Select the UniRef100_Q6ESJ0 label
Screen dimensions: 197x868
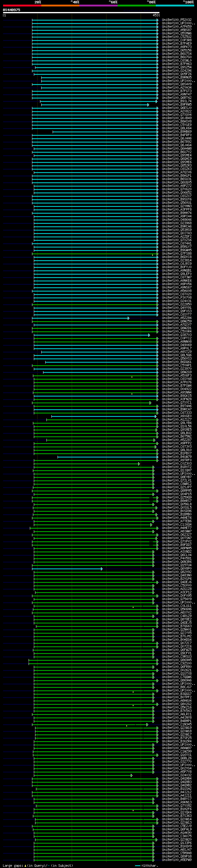click(x=177, y=108)
